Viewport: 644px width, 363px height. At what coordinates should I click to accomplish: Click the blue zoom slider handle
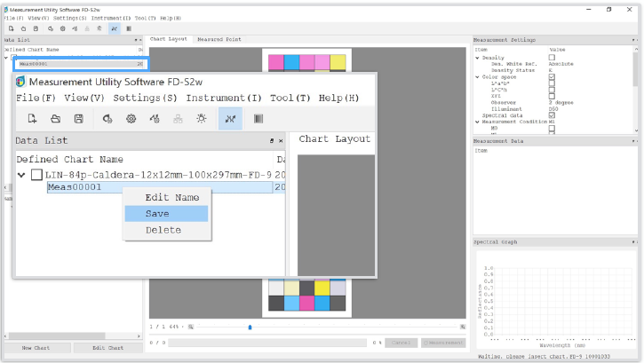tap(250, 327)
